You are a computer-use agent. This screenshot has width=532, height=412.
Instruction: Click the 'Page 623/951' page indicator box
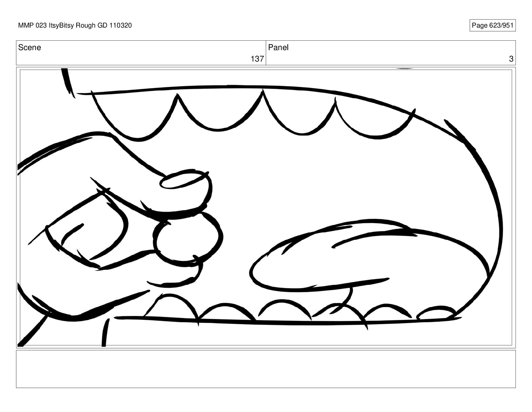tap(492, 26)
